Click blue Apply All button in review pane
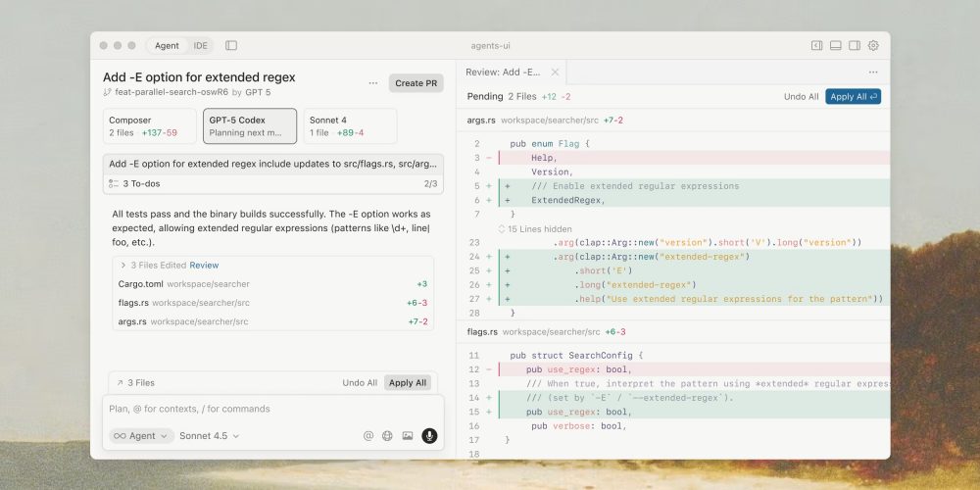The width and height of the screenshot is (980, 490). [x=854, y=96]
